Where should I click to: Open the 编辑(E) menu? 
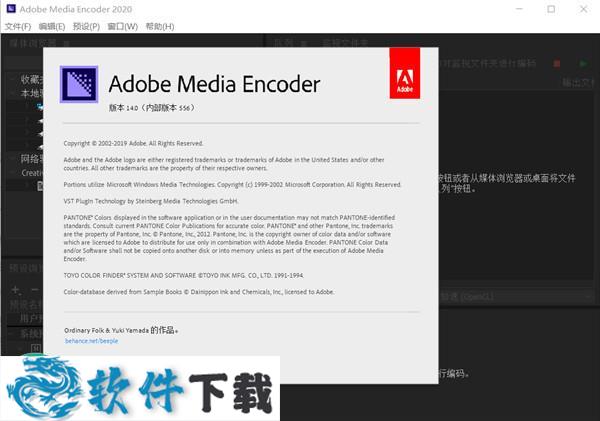coord(52,26)
